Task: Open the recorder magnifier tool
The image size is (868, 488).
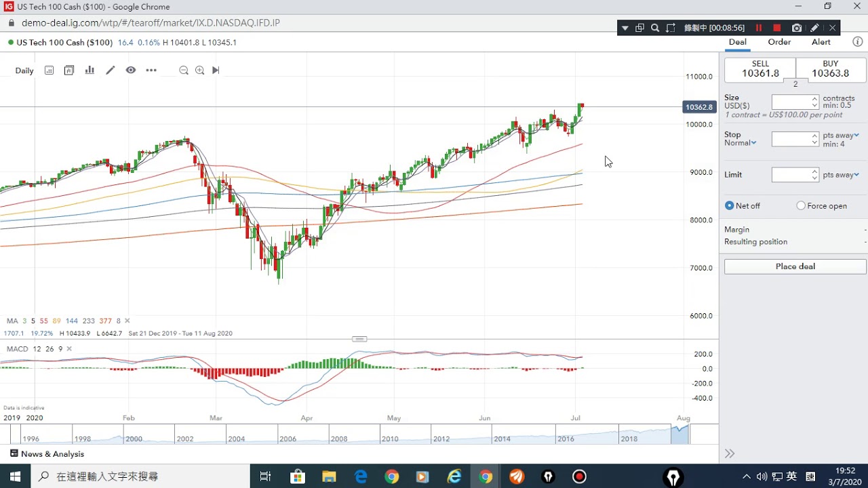Action: coord(655,28)
